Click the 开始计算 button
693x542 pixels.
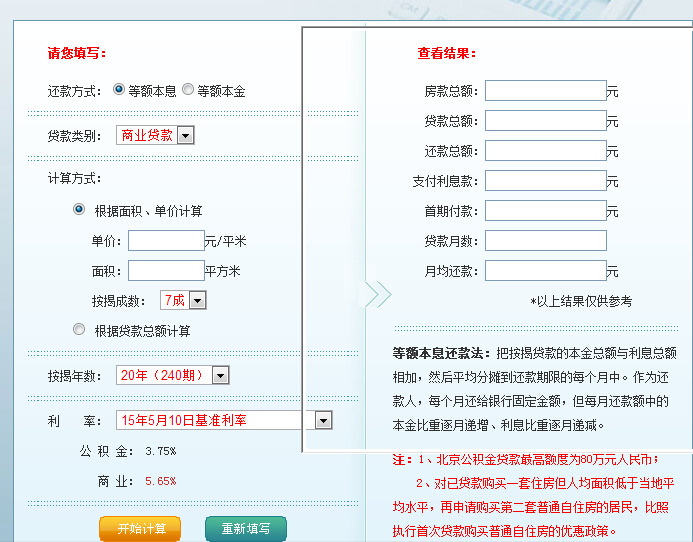(140, 528)
